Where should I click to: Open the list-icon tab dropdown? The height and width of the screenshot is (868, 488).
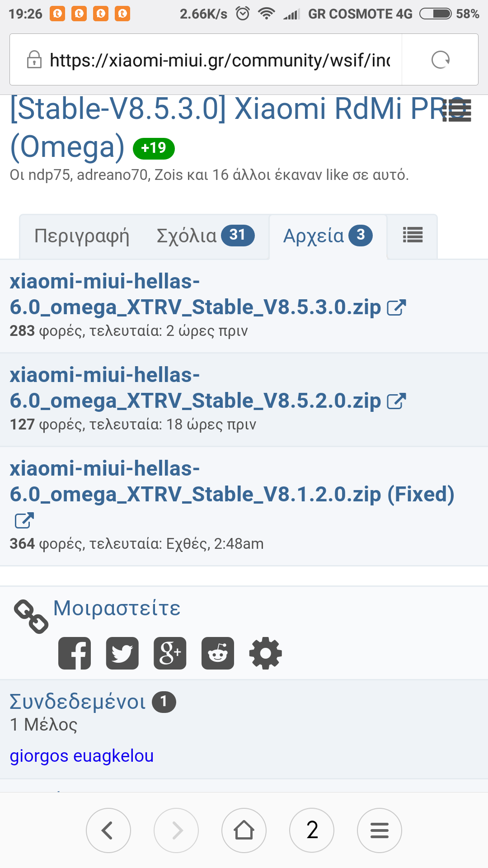coord(413,235)
